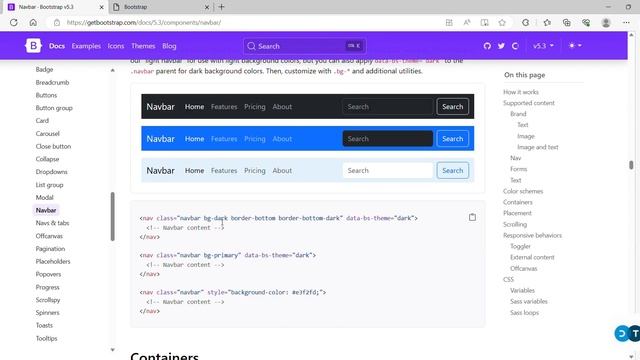The width and height of the screenshot is (640, 360).
Task: Click the browser address bar URL
Action: pyautogui.click(x=144, y=22)
